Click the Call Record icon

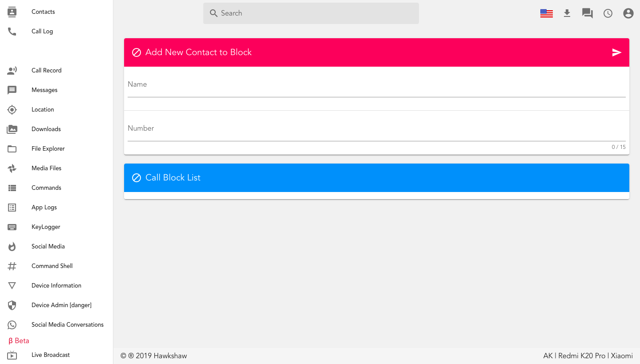pos(12,71)
